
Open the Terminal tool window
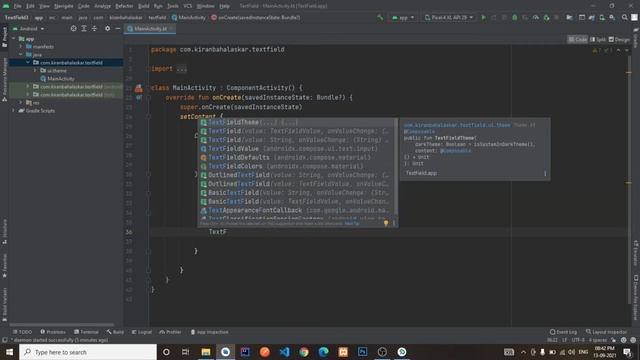point(86,332)
